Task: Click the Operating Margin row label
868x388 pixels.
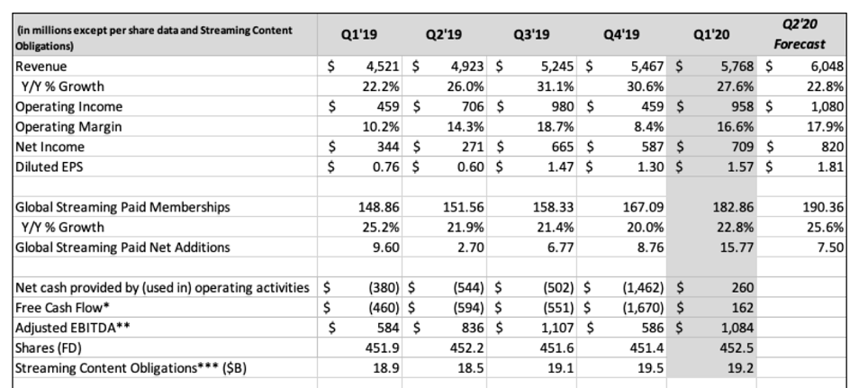Action: pyautogui.click(x=59, y=127)
